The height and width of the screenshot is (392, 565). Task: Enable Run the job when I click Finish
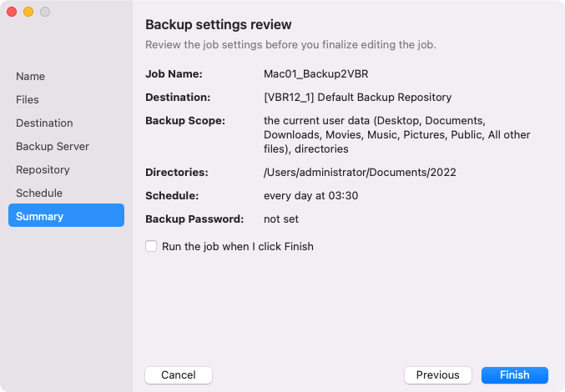pyautogui.click(x=151, y=246)
